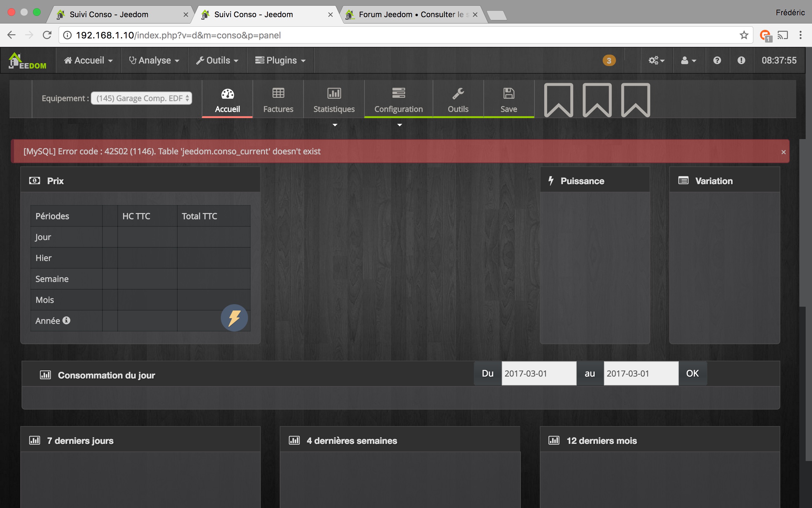Click the 7 derniers jours chart icon
812x508 pixels.
(x=35, y=440)
